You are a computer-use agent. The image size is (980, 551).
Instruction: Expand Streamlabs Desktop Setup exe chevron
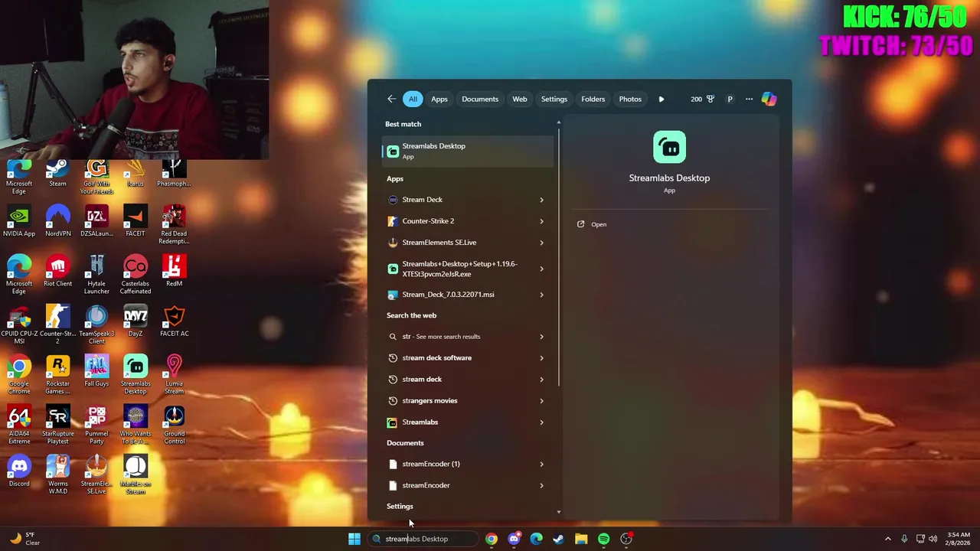pos(541,269)
